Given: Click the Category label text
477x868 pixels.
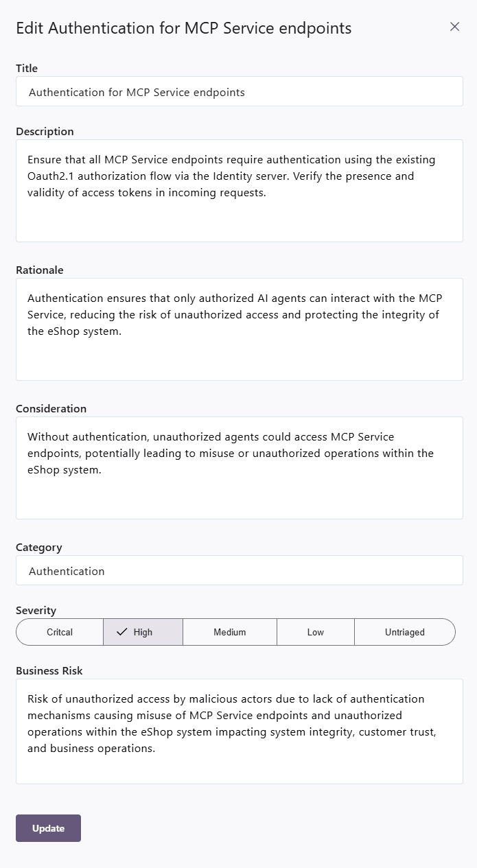Looking at the screenshot, I should (x=39, y=548).
